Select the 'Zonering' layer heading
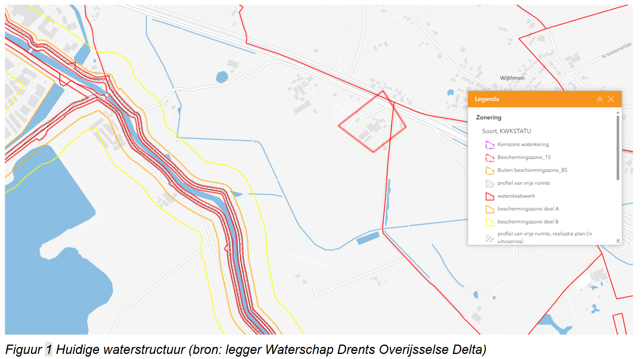644x359 pixels. coord(489,117)
